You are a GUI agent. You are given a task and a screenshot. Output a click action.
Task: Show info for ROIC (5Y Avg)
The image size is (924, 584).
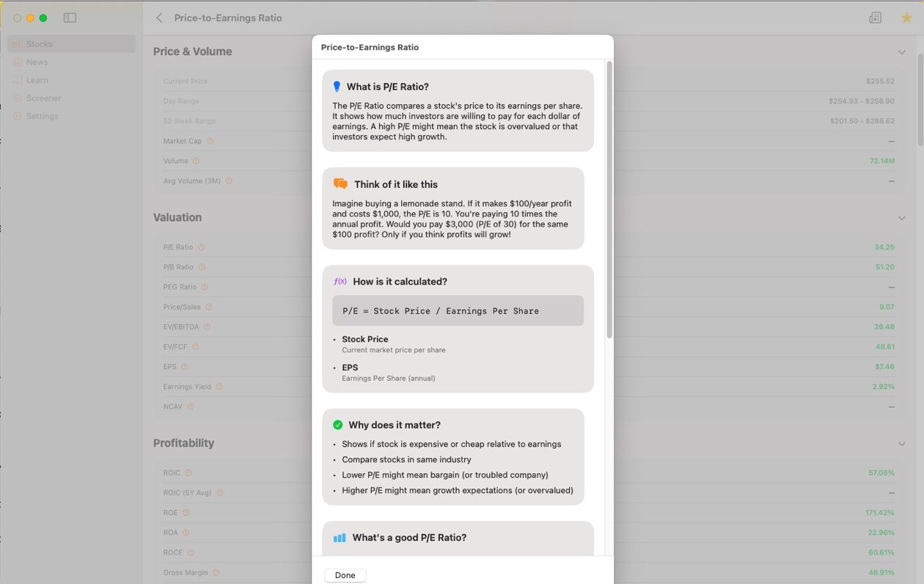[220, 493]
